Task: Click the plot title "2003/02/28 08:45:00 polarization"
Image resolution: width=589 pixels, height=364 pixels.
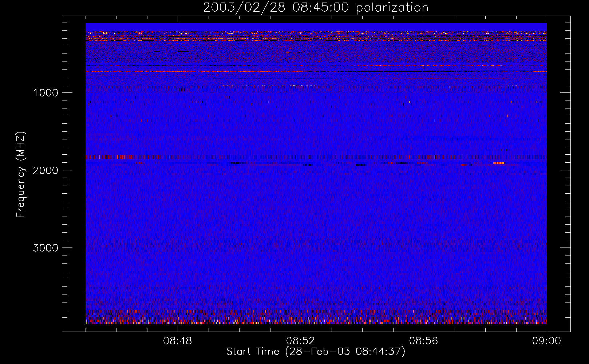Action: (x=316, y=8)
